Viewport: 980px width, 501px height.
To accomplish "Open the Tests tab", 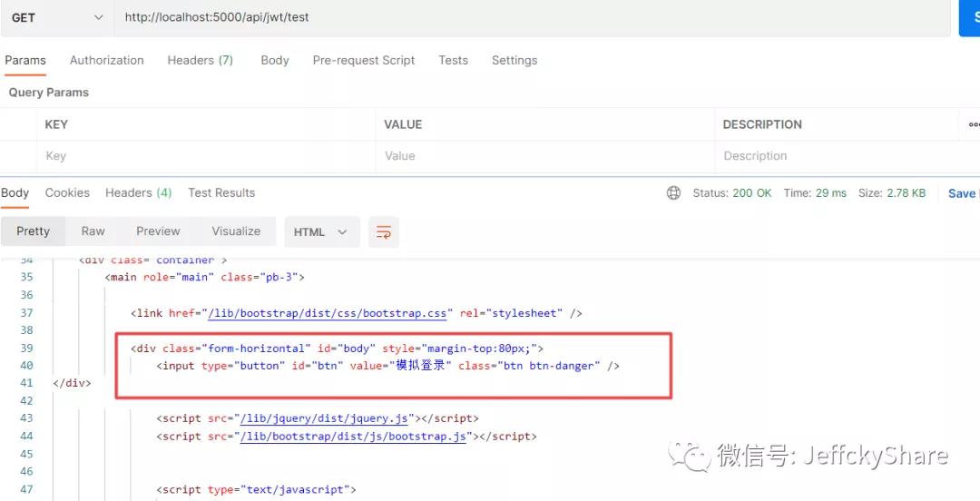I will coord(453,60).
